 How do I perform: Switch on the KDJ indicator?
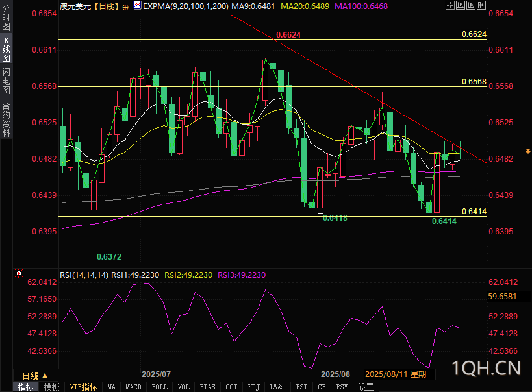(253, 387)
